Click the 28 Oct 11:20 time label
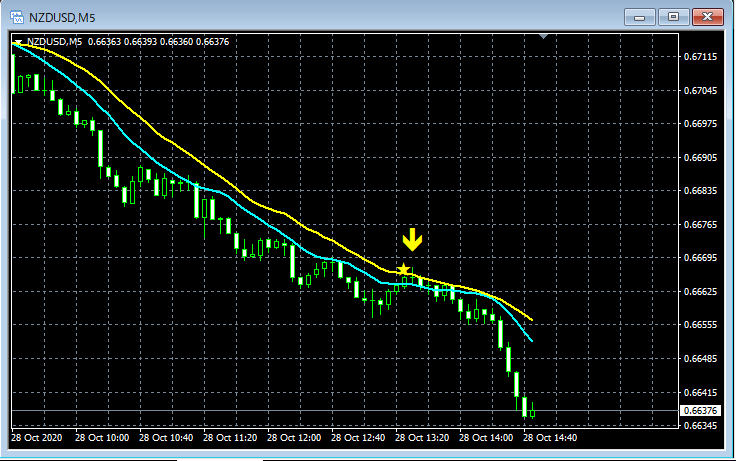Viewport: 736px width, 461px height. tap(230, 438)
